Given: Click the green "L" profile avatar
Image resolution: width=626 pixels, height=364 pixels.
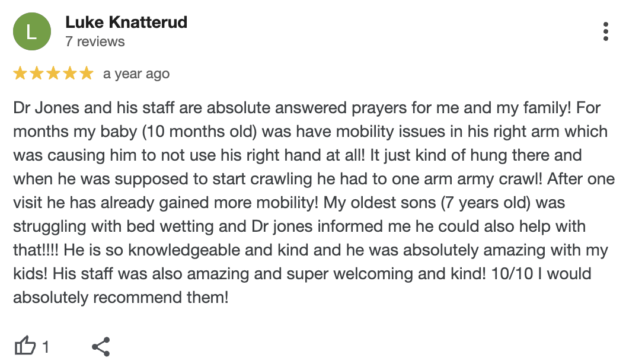Looking at the screenshot, I should (32, 31).
